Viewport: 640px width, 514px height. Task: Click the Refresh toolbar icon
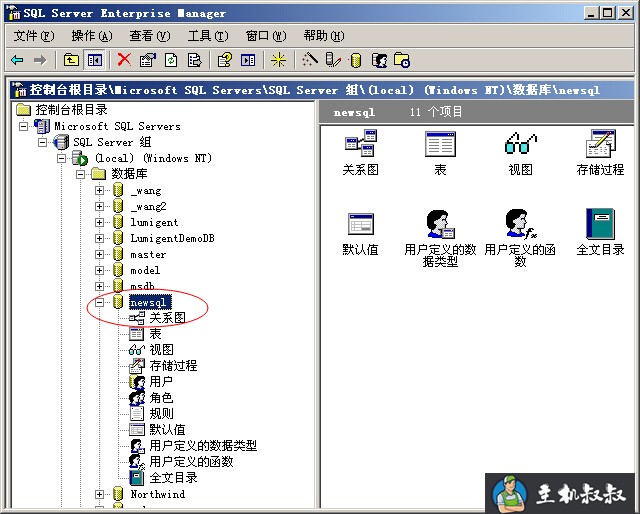coord(171,60)
